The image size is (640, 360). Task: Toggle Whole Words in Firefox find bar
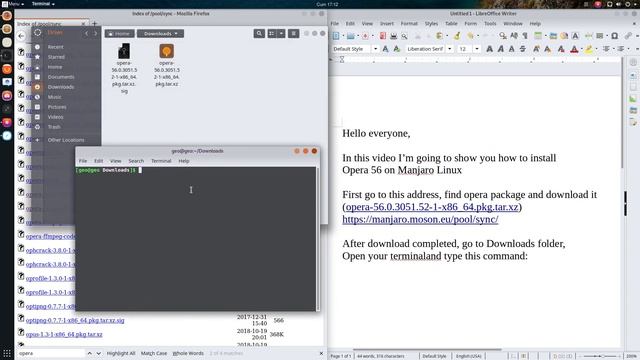tap(188, 353)
